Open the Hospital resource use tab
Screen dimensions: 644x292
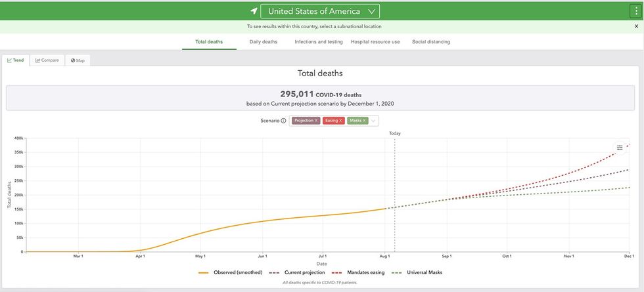(375, 42)
